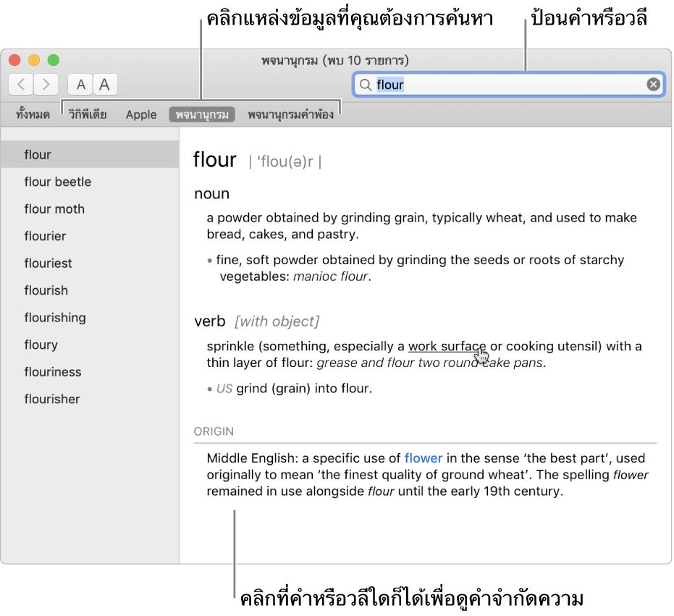
Task: Maximize the window using green button
Action: (54, 60)
